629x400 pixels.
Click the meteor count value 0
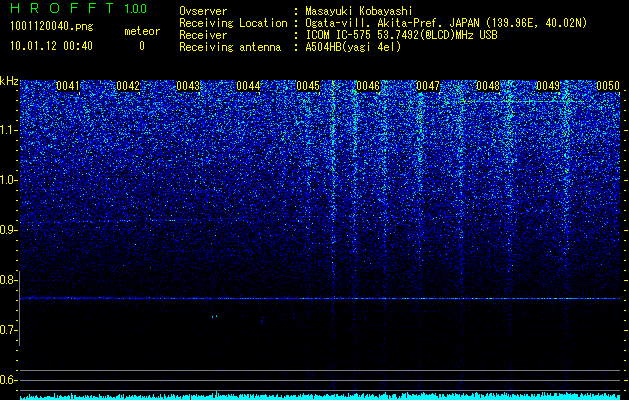(142, 46)
